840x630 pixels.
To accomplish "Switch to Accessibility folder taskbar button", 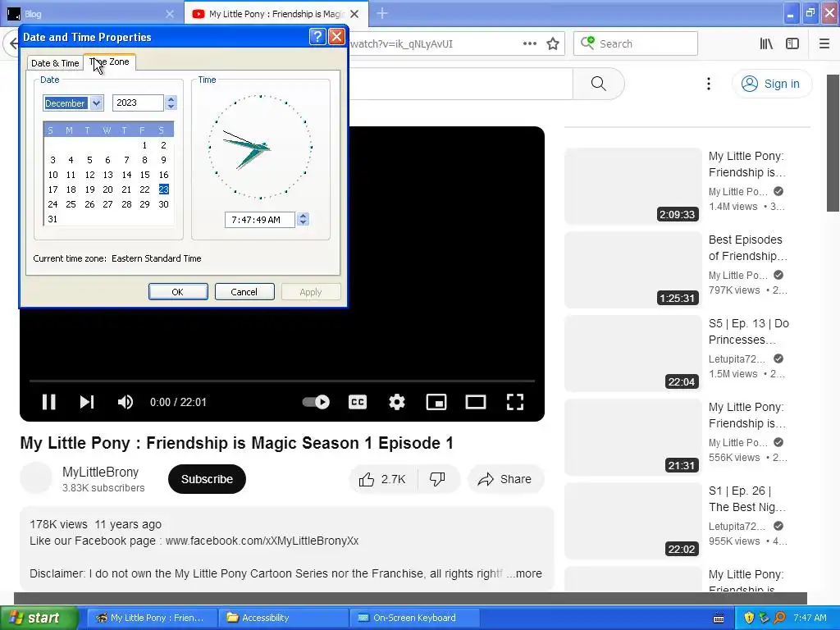I will pos(284,618).
